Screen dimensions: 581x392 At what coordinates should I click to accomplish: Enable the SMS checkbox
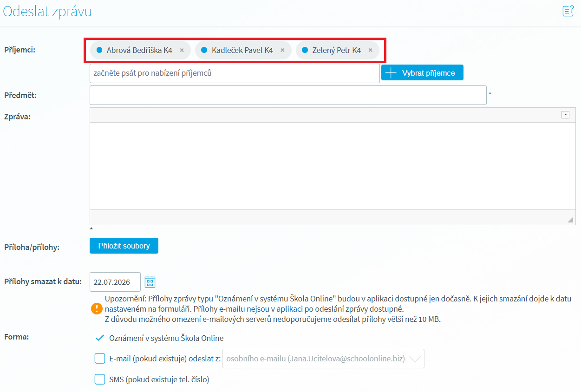point(100,379)
